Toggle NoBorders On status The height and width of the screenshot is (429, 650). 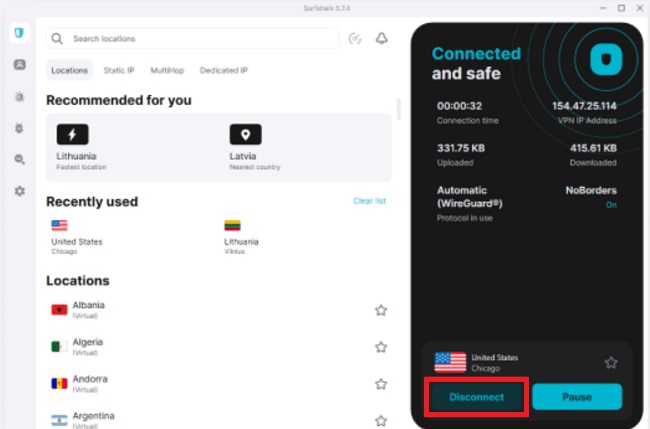coord(611,205)
